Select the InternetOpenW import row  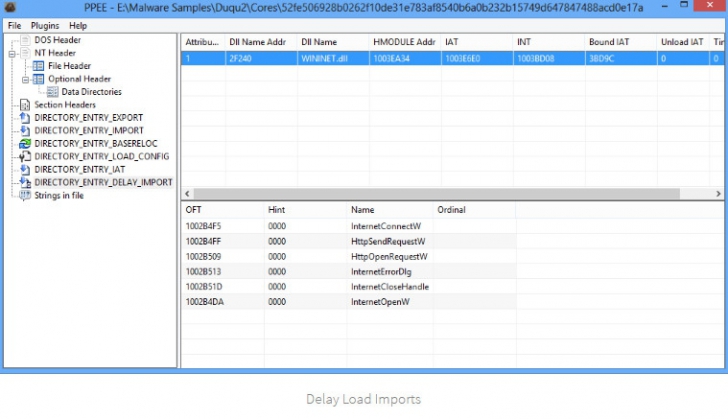(348, 302)
